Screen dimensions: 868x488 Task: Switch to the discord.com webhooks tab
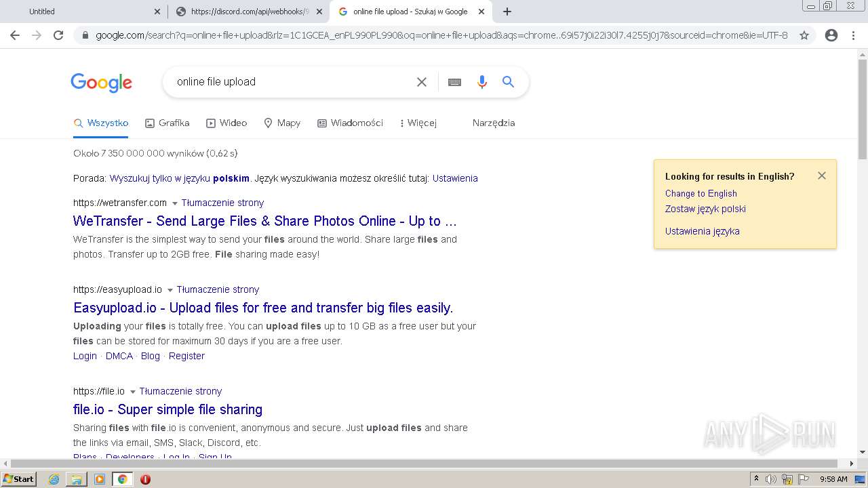(249, 12)
